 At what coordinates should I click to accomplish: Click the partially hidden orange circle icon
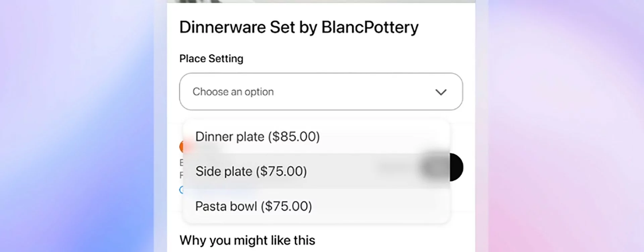(181, 146)
